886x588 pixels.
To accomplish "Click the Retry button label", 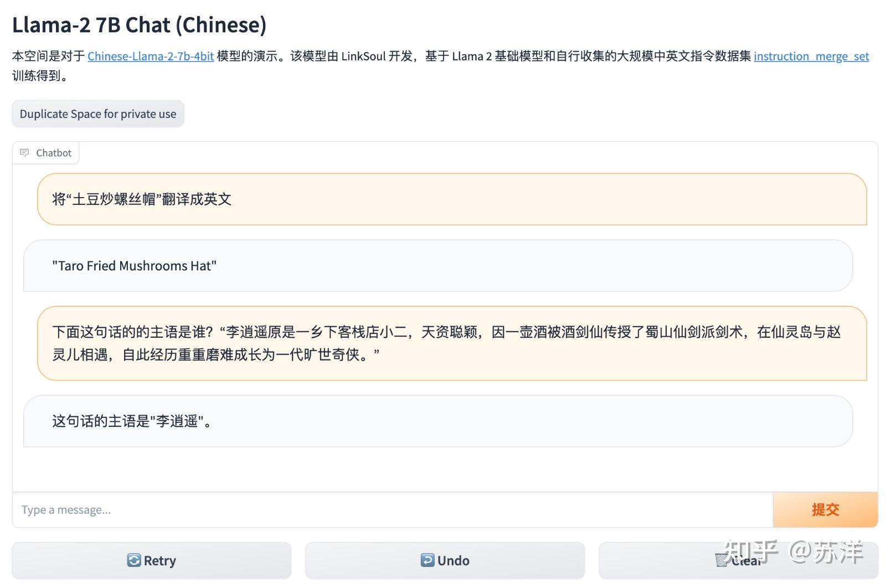I will (x=160, y=561).
